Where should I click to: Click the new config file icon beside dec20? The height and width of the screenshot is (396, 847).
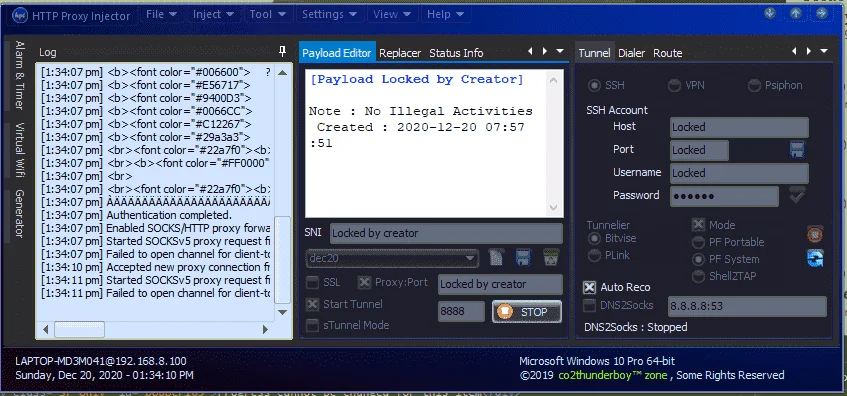click(496, 257)
